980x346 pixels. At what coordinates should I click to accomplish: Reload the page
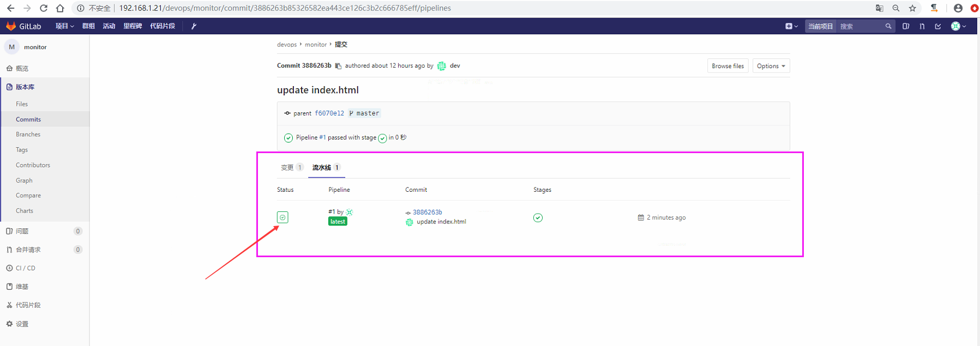coord(44,8)
